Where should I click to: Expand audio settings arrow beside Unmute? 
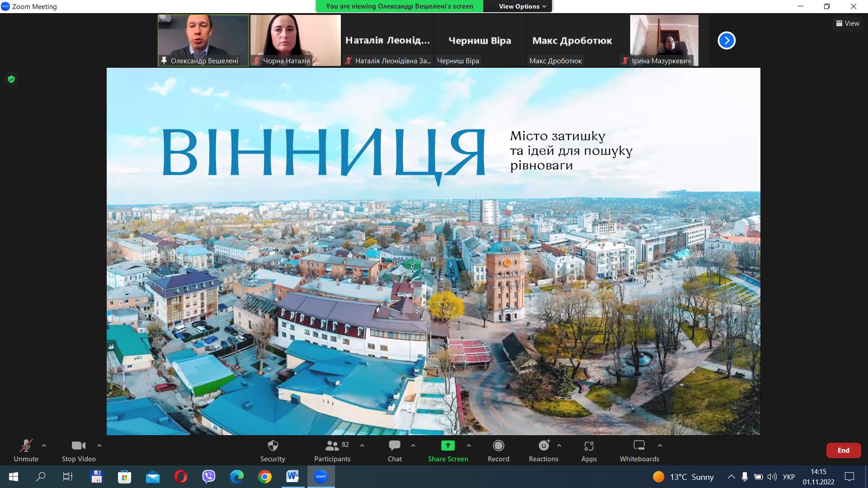[44, 446]
